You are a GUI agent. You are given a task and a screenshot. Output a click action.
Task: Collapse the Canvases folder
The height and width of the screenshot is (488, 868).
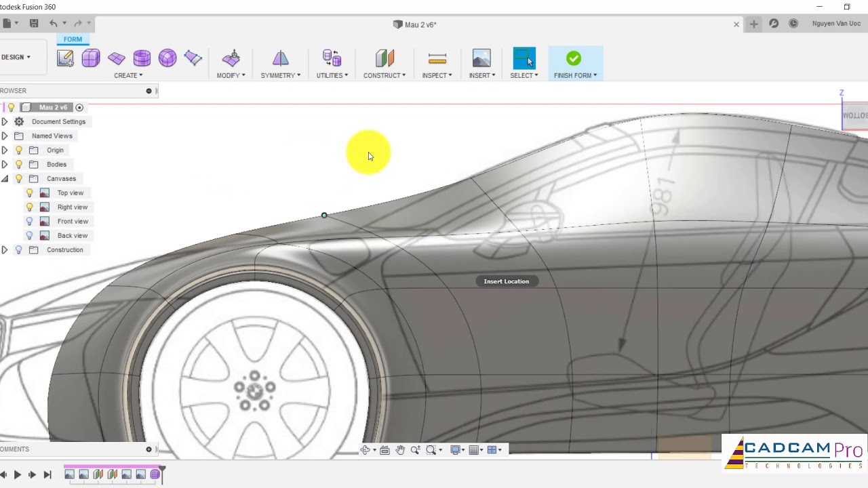[x=5, y=178]
